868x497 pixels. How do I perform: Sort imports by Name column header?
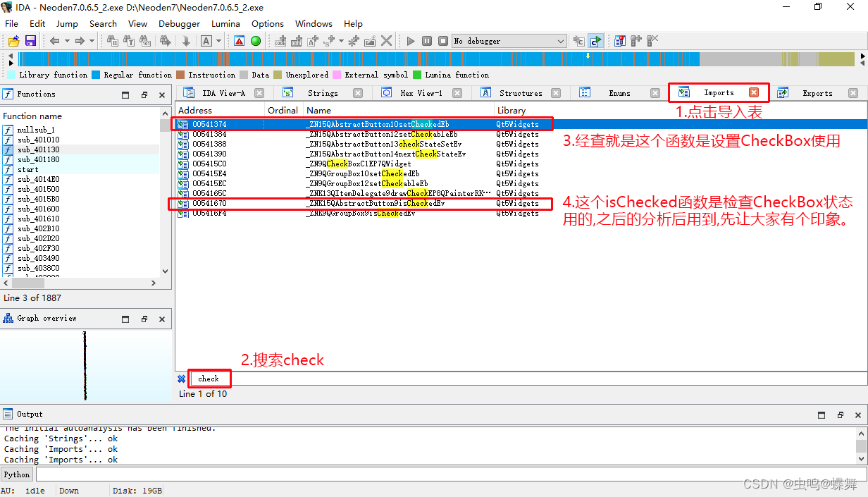[x=398, y=110]
